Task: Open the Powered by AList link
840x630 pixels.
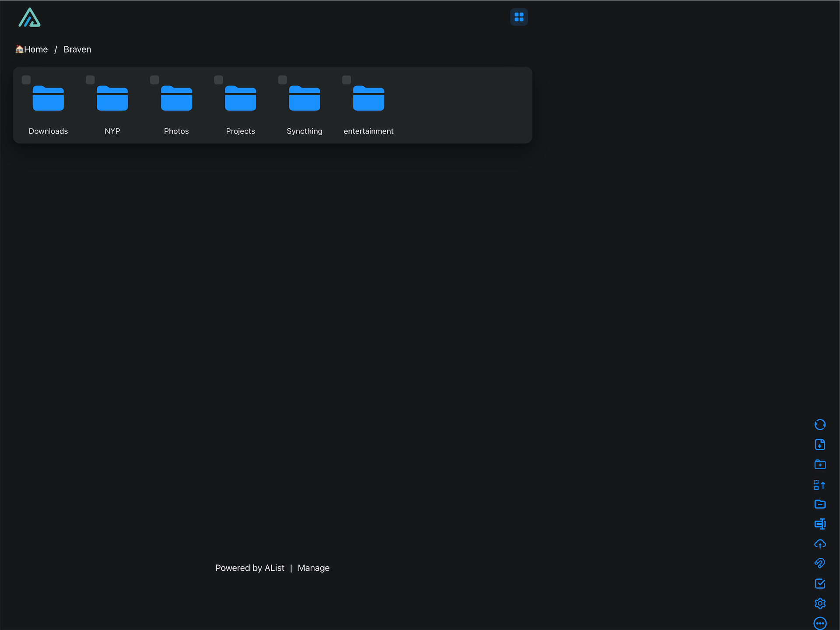Action: [250, 568]
